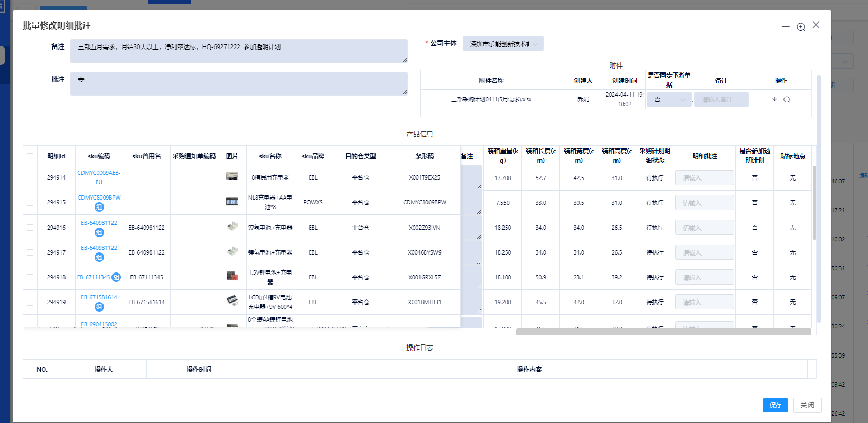Click the 关闭 close button

coord(807,405)
